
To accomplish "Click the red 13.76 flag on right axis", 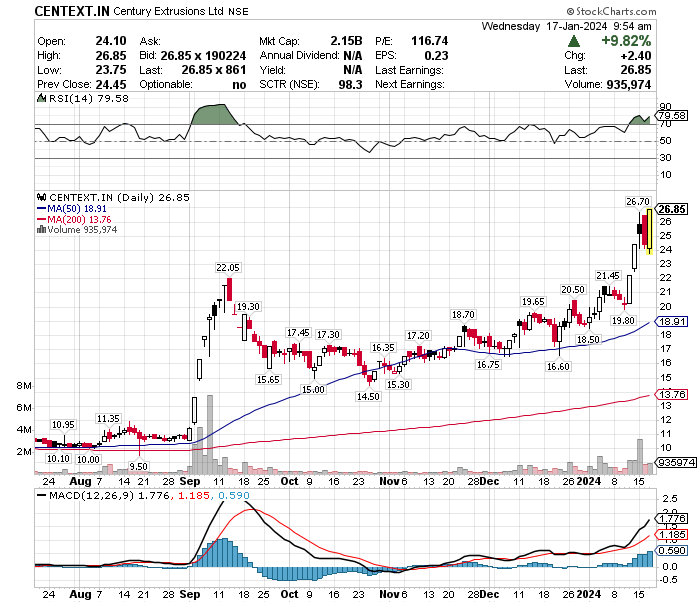I will click(x=671, y=395).
